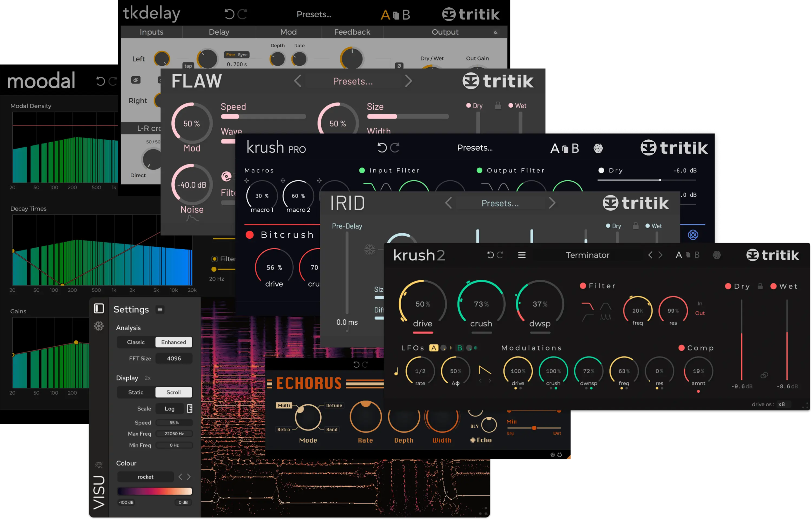812x520 pixels.
Task: Click the freeze snowflake icon in IRID
Action: click(x=370, y=250)
